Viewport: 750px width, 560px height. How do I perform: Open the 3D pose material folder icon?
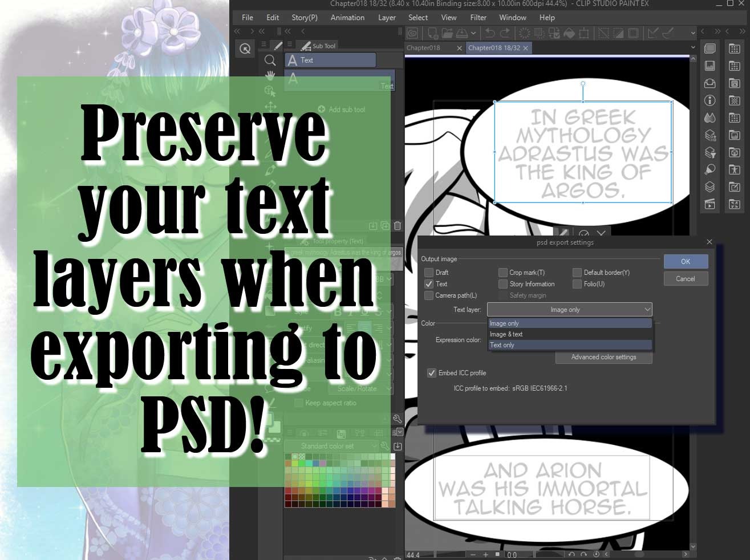[x=735, y=169]
